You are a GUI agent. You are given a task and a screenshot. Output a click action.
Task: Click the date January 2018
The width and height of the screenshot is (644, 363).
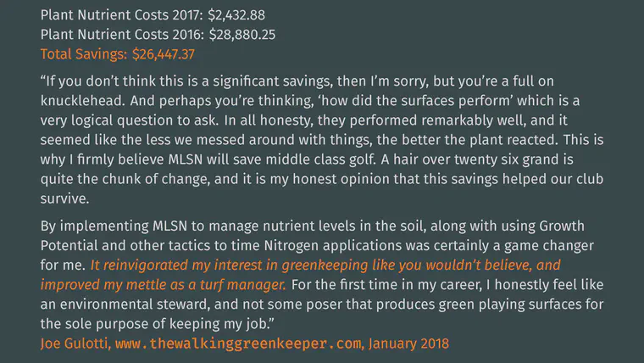point(408,343)
